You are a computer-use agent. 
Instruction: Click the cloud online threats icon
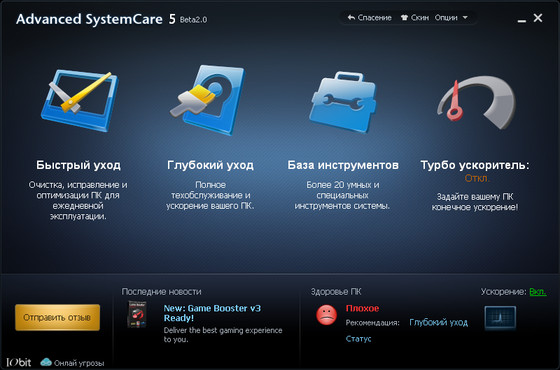coord(46,362)
